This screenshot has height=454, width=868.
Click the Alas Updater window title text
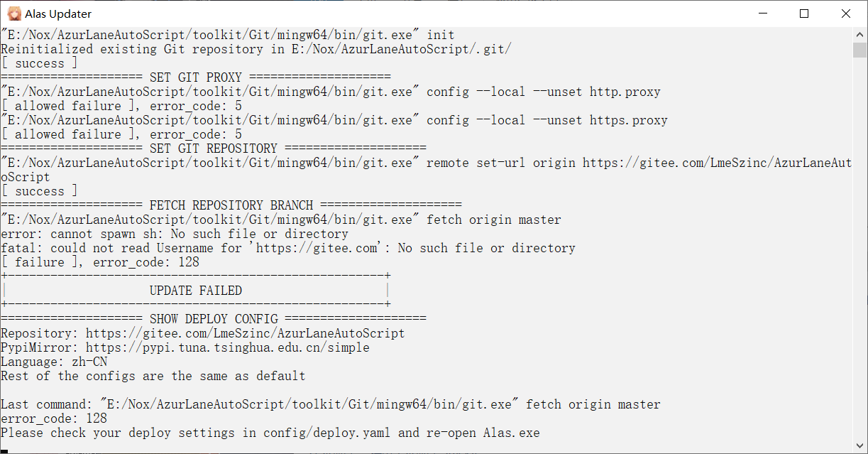pyautogui.click(x=60, y=13)
